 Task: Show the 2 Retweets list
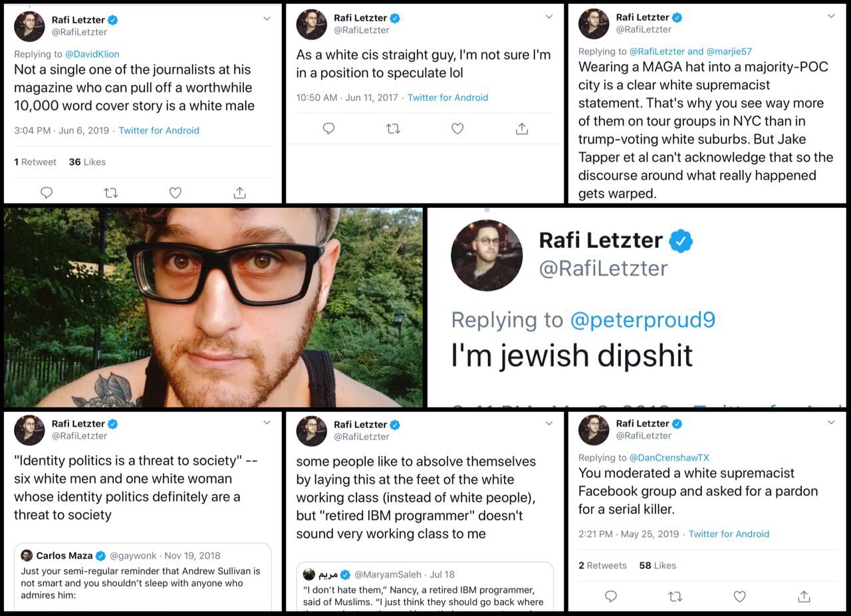(x=602, y=565)
